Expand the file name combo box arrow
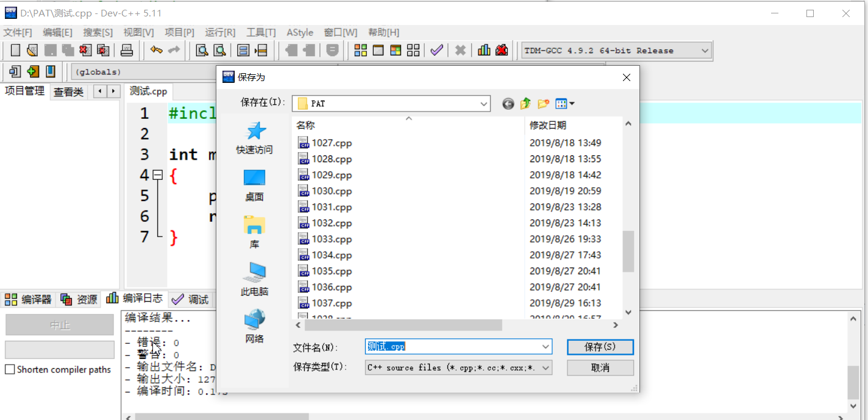 [x=546, y=347]
